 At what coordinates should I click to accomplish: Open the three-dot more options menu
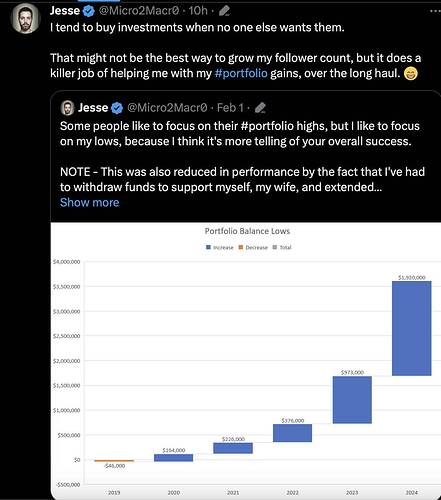[434, 11]
